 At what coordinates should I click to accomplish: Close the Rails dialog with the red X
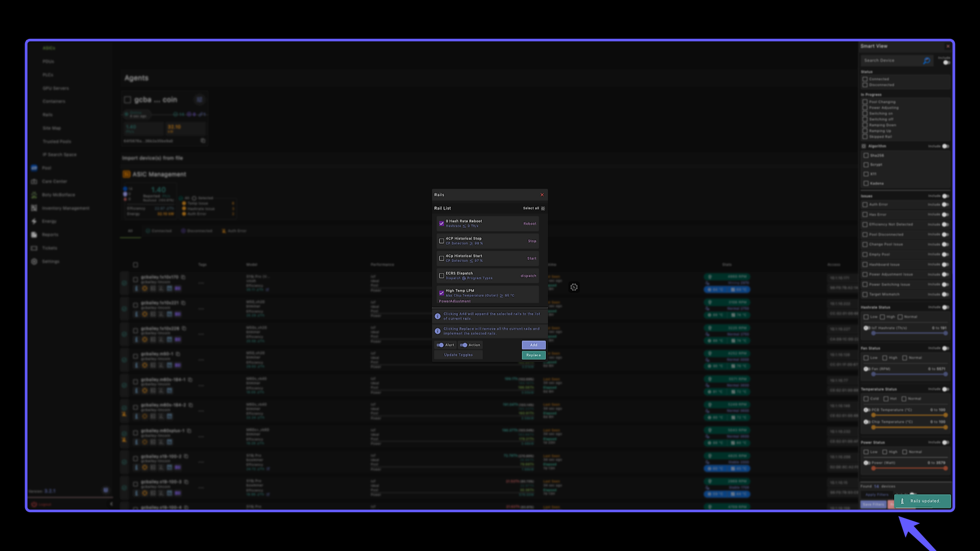tap(542, 195)
